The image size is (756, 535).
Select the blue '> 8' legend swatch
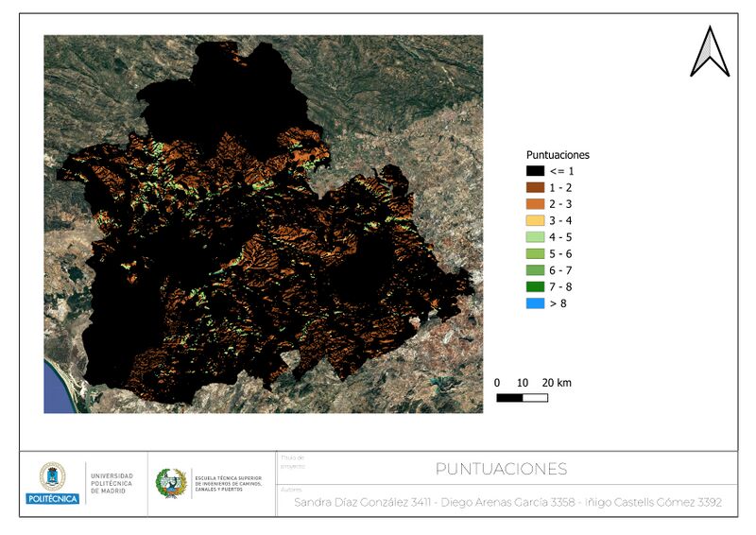click(536, 302)
